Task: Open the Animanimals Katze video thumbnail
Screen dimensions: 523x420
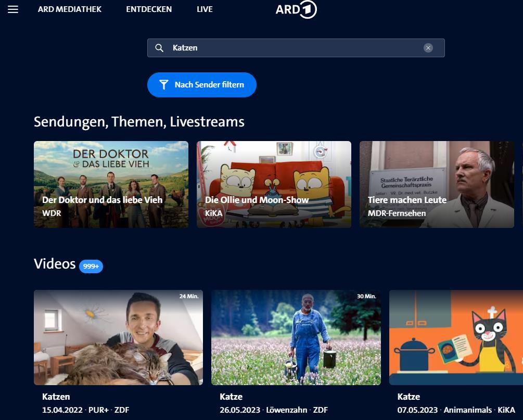Action: tap(456, 337)
